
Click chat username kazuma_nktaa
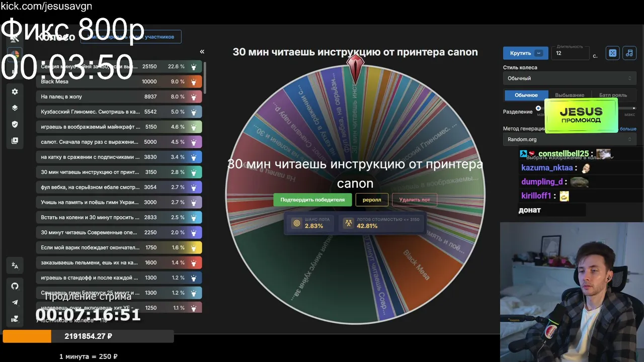[547, 168]
